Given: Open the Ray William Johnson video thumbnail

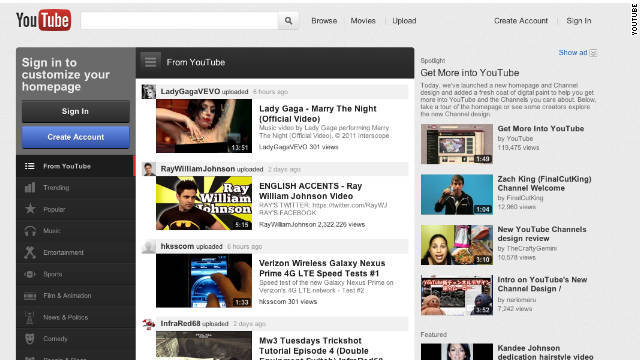Looking at the screenshot, I should 204,203.
